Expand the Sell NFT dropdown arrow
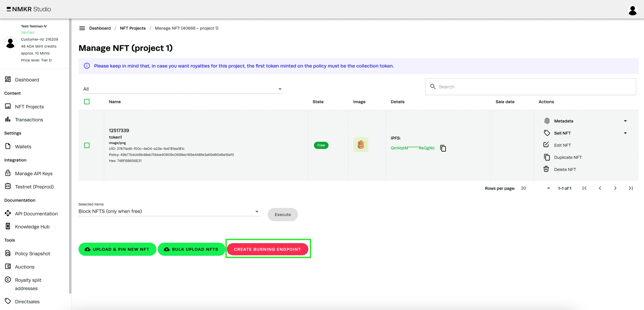 click(x=625, y=133)
